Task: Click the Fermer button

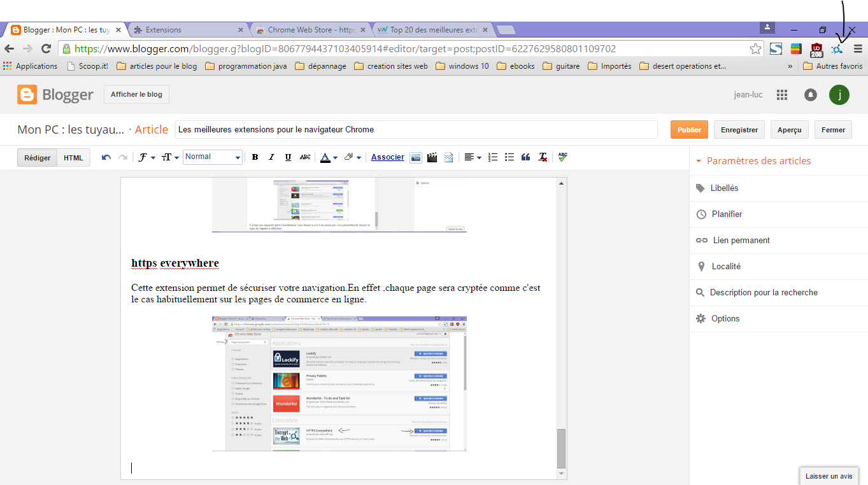Action: pos(833,129)
